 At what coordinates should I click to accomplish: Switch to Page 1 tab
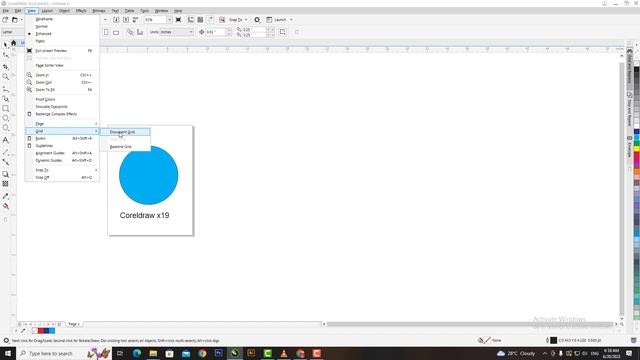click(73, 324)
